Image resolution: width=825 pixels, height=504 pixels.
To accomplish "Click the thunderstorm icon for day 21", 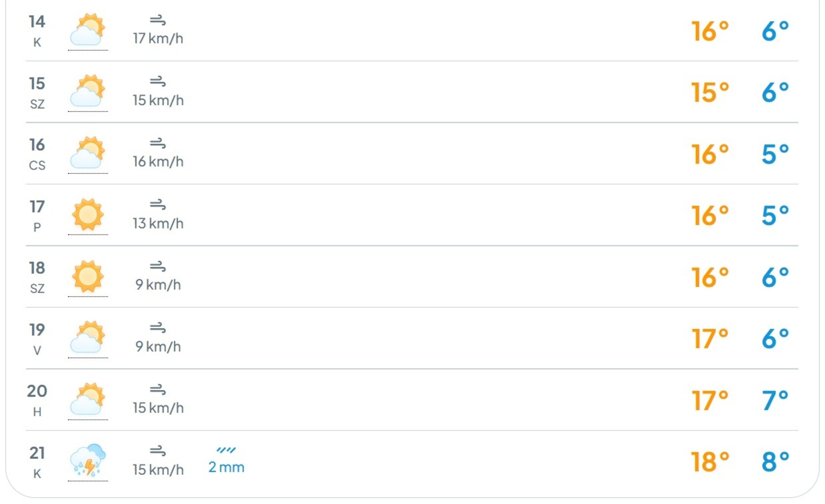I will point(88,461).
